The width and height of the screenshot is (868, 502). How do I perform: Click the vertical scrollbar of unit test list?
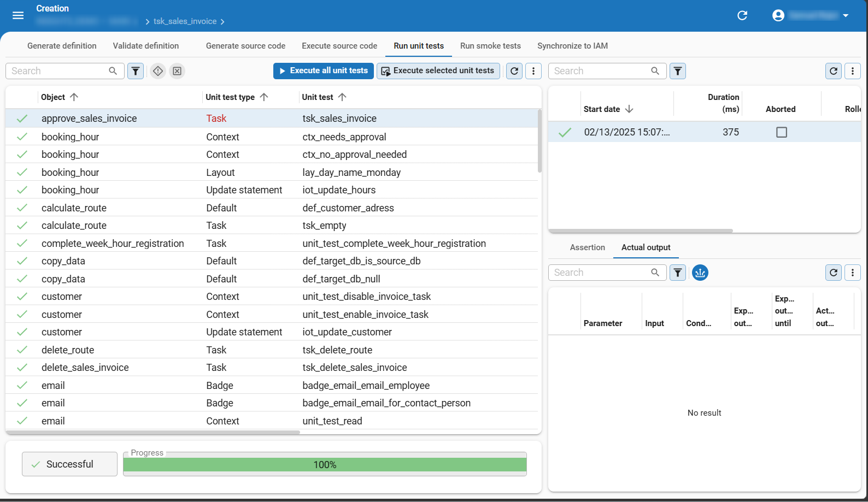point(539,141)
